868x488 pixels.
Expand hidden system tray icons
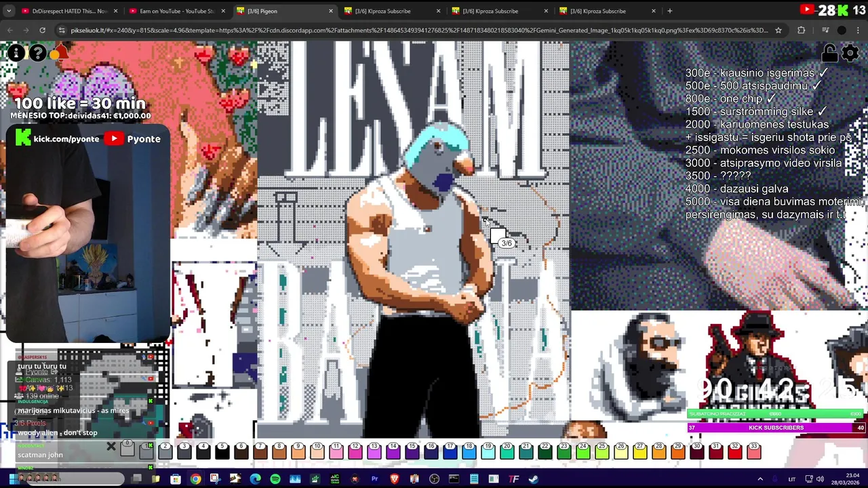759,479
